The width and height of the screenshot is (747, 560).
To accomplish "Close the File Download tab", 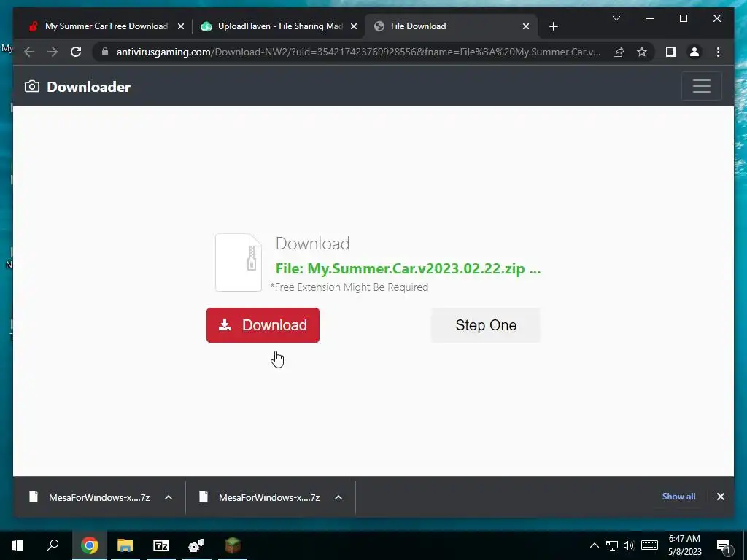I will pos(525,27).
